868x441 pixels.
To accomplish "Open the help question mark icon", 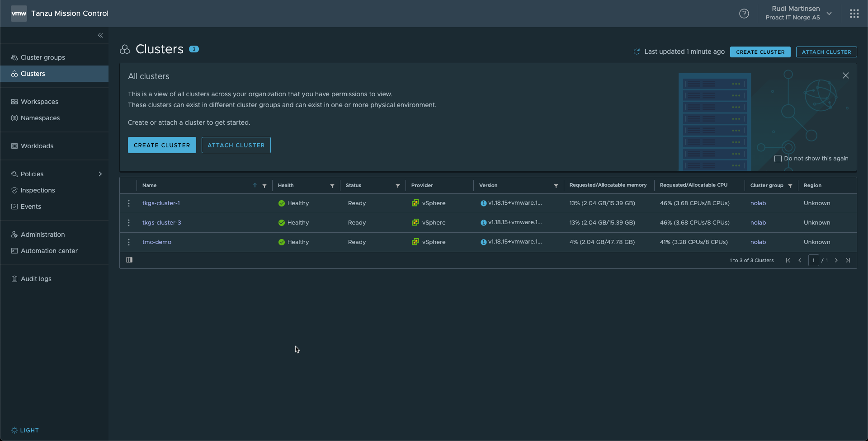I will [744, 14].
